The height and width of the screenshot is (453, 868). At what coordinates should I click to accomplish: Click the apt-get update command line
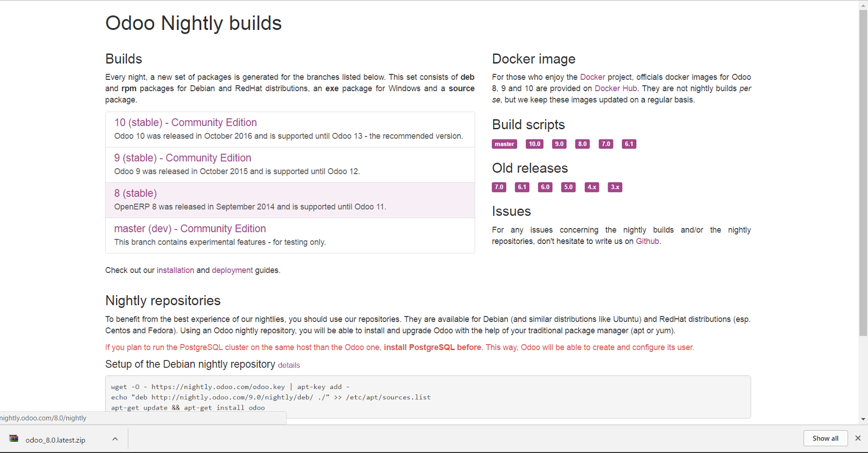188,407
